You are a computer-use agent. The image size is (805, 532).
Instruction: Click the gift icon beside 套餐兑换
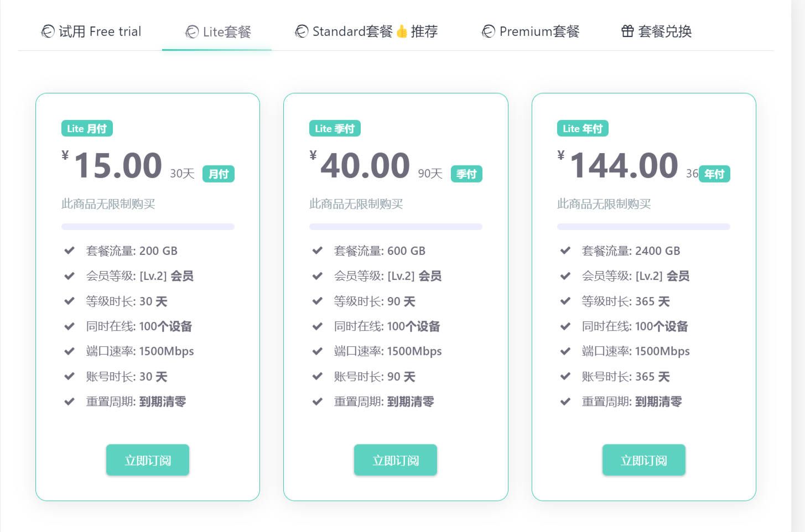point(627,32)
